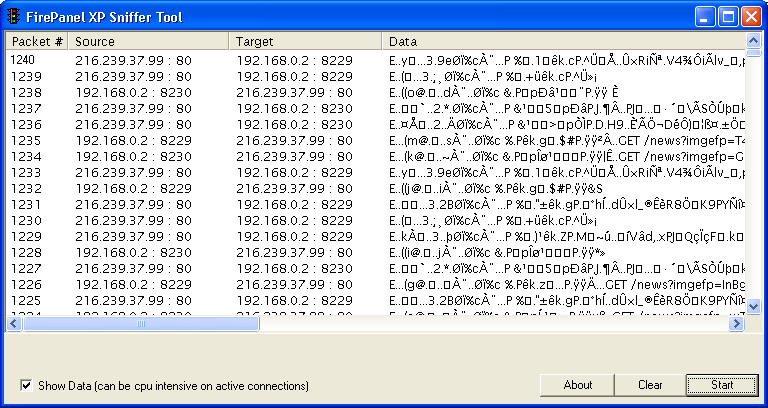
Task: Select packet row 1239
Action: pyautogui.click(x=376, y=76)
